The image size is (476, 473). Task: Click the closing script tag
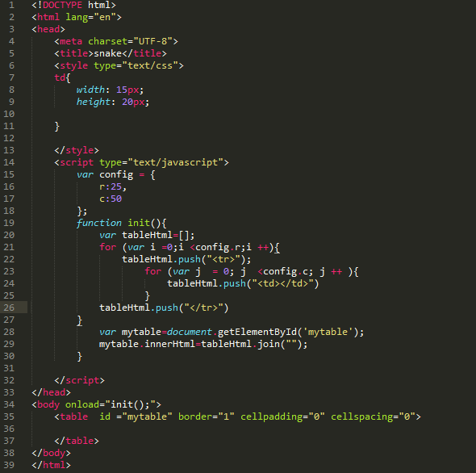[x=79, y=380]
